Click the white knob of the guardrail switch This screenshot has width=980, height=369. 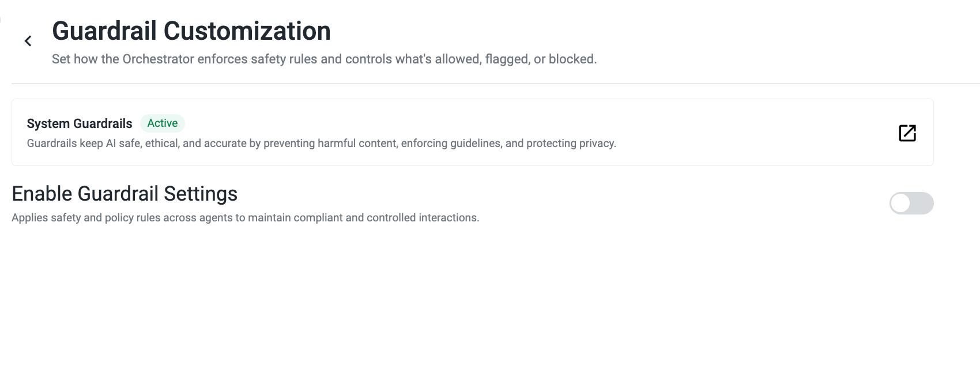click(x=900, y=203)
